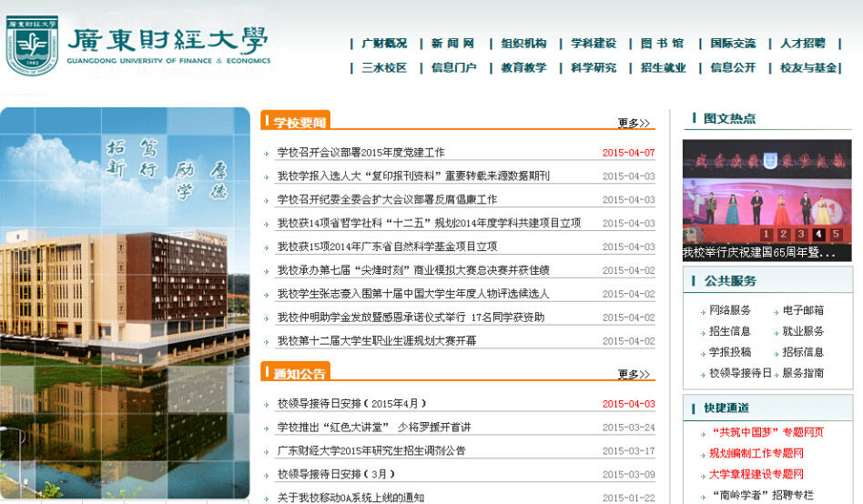Viewport: 863px width, 504px height.
Task: Open 网络服务 in public services
Action: pyautogui.click(x=730, y=310)
